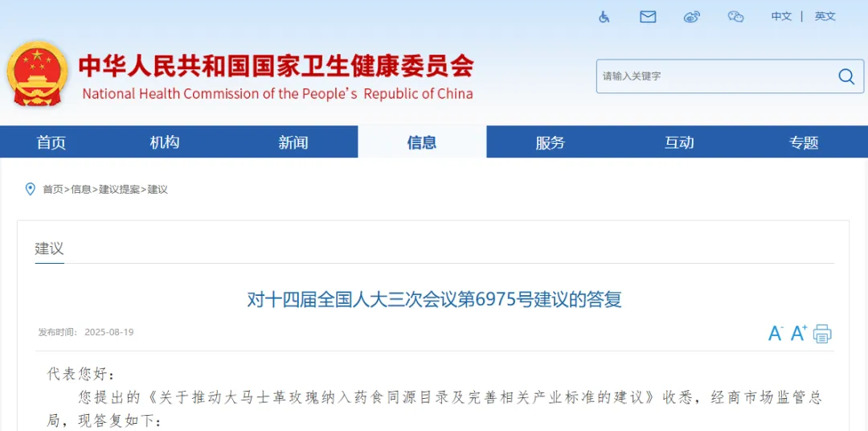Click the email envelope icon
The image size is (868, 431).
pos(648,17)
